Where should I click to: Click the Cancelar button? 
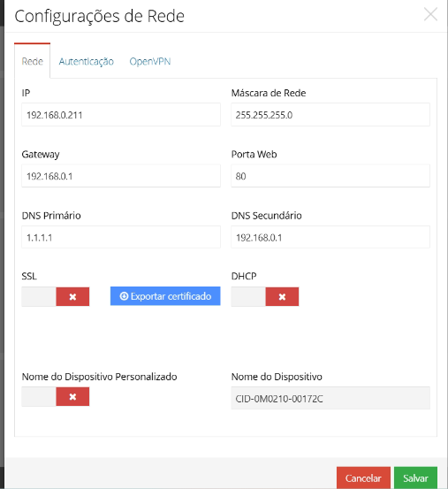tap(363, 478)
